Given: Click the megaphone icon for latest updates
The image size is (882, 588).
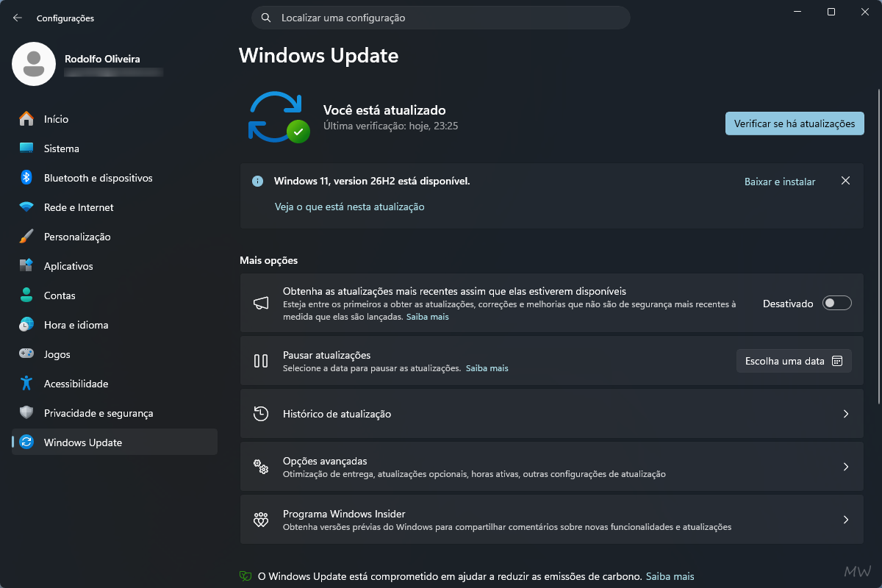Looking at the screenshot, I should [261, 303].
